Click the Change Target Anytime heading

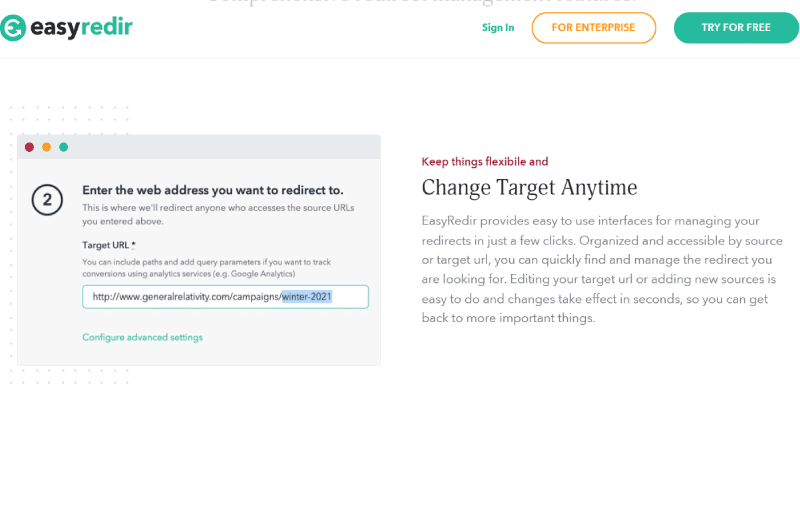pos(529,188)
